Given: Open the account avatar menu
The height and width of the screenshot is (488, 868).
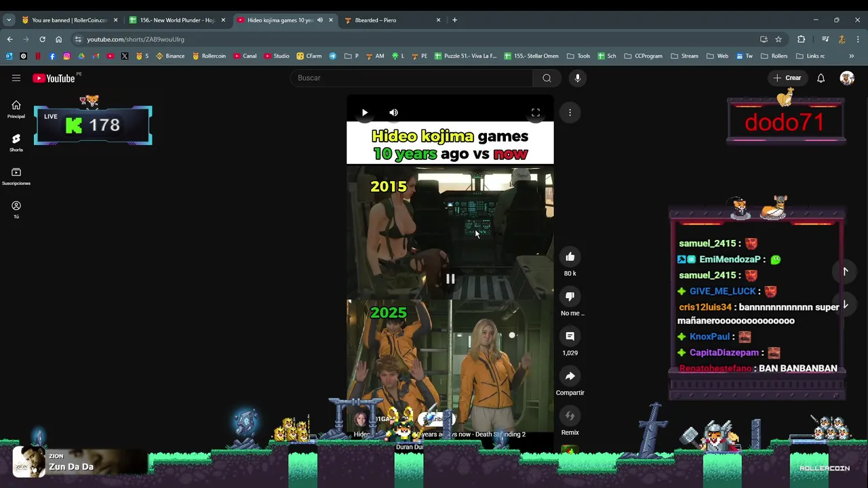Looking at the screenshot, I should click(x=846, y=78).
